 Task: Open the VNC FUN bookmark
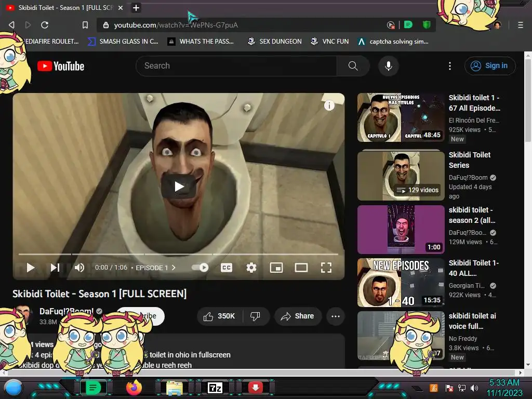(x=330, y=42)
